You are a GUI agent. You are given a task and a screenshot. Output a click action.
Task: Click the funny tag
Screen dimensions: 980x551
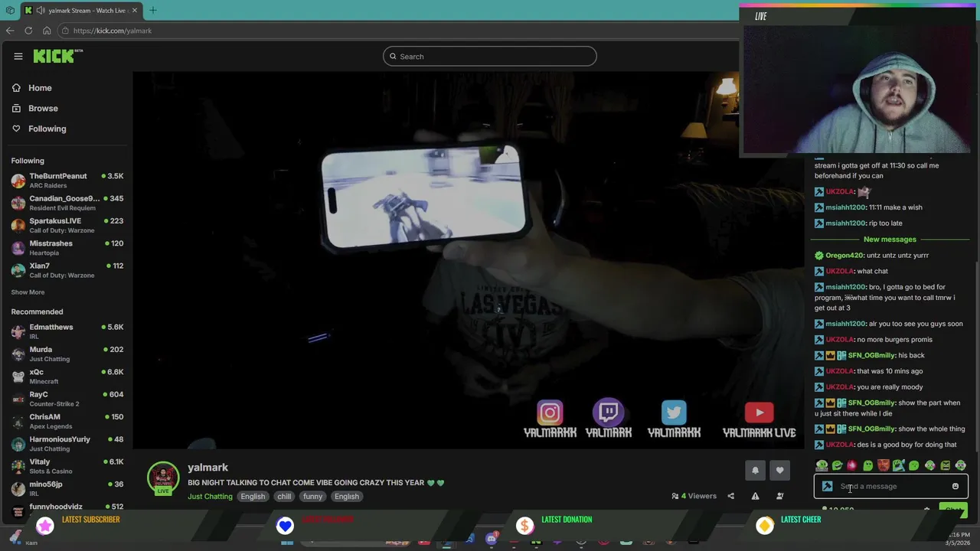[312, 497]
